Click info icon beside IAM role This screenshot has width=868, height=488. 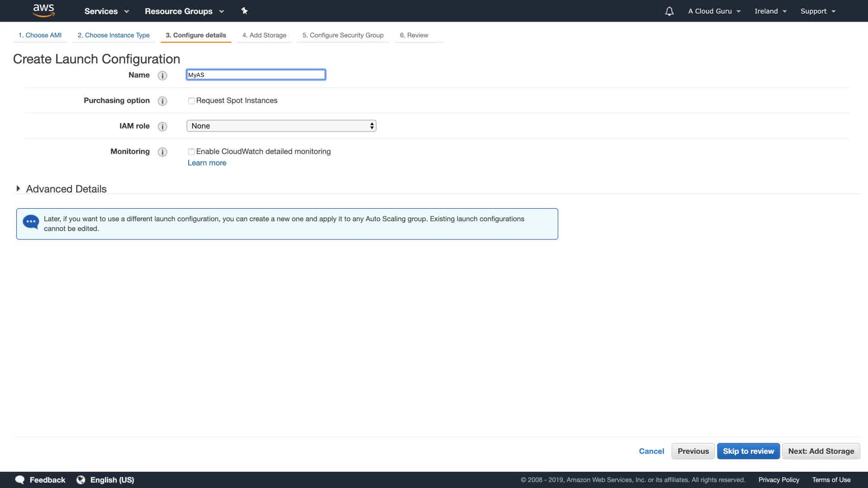(162, 127)
